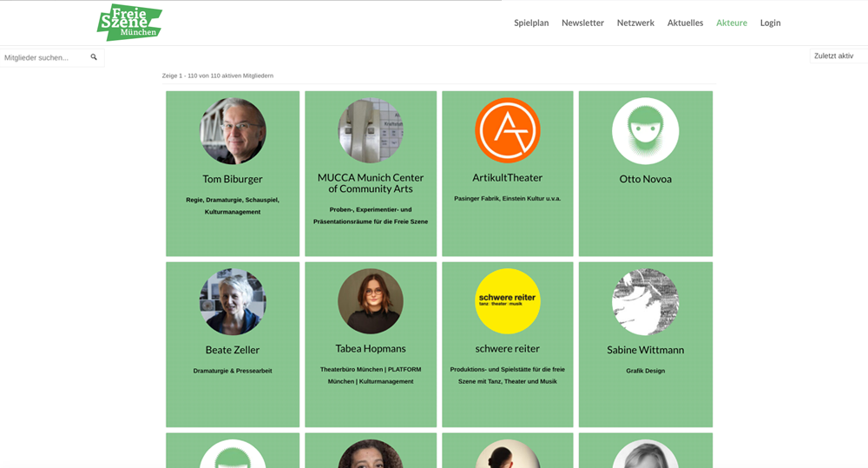Image resolution: width=868 pixels, height=468 pixels.
Task: Click the schwere reiter name link
Action: tap(508, 348)
